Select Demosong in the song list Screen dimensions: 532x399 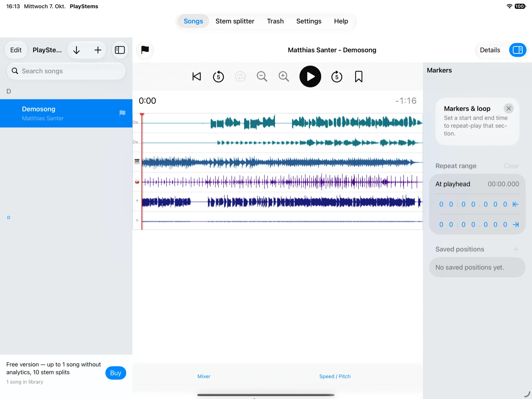point(66,113)
